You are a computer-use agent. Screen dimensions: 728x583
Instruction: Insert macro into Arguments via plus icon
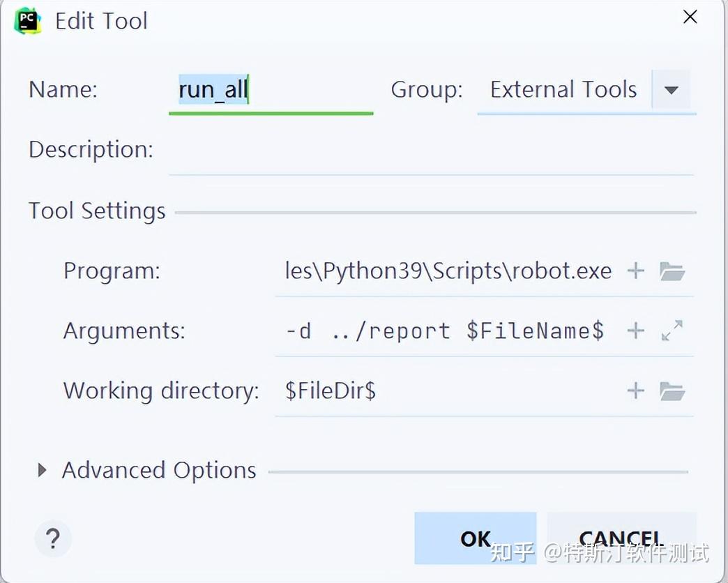(x=635, y=331)
